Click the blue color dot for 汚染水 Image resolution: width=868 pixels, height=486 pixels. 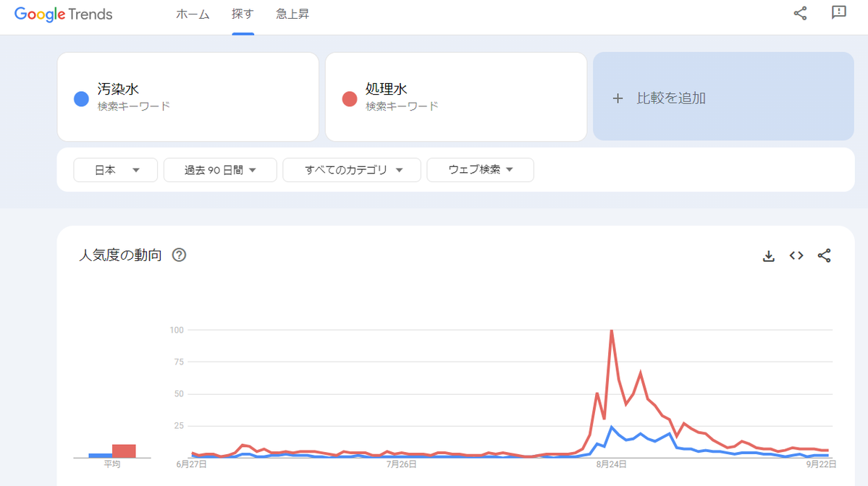82,99
